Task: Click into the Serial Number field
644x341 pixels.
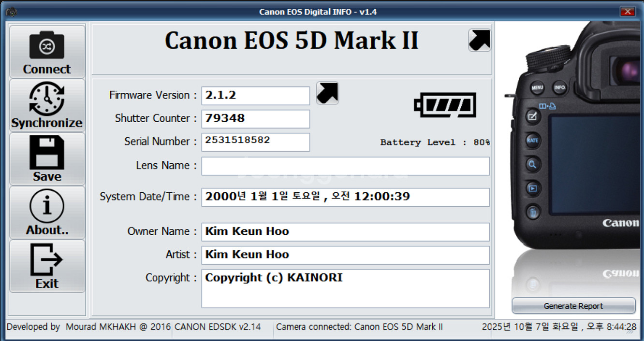Action: (x=256, y=142)
